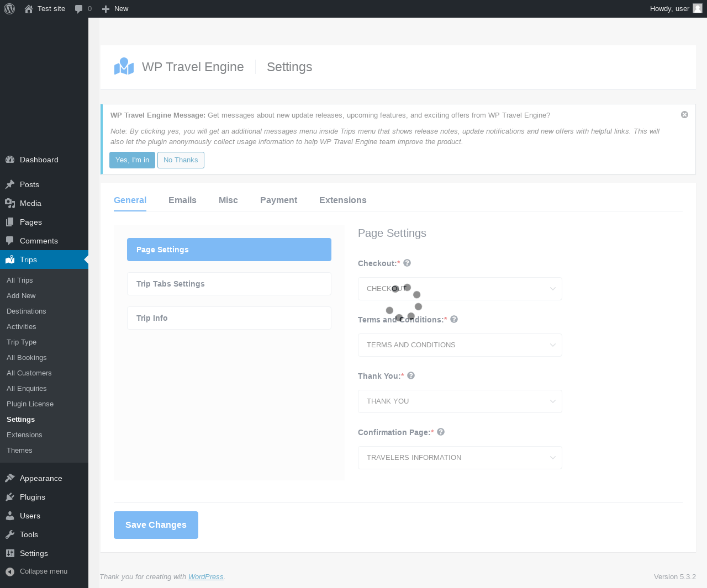Open the comments bubble icon in admin bar
The width and height of the screenshot is (707, 588).
79,9
